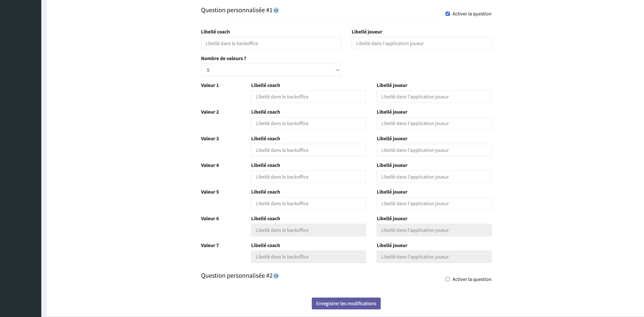
Task: Select Valeur 3 Libellé coach field
Action: pyautogui.click(x=309, y=150)
